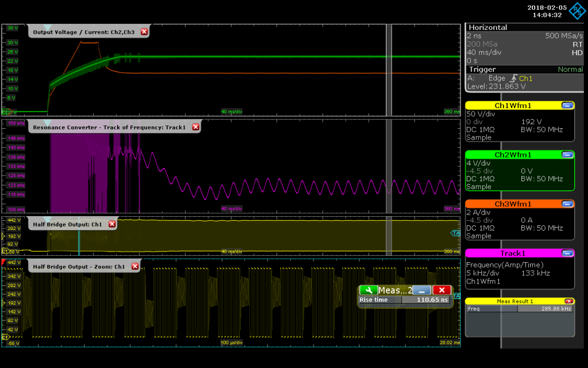Collapse Ch2Wfm1 details with its minimize control
Image resolution: width=588 pixels, height=368 pixels.
pos(567,155)
